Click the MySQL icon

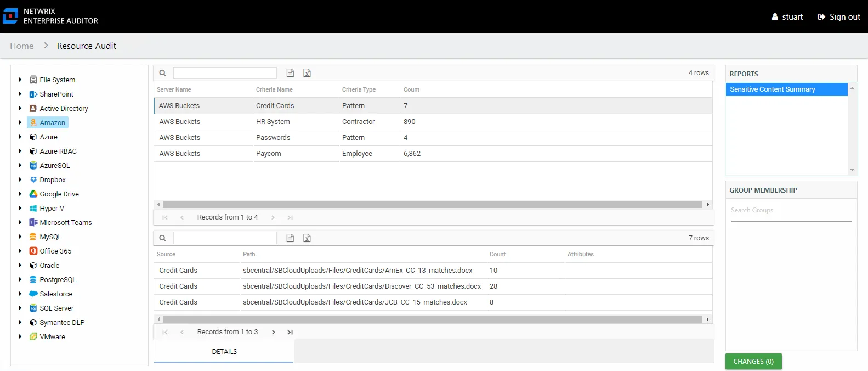click(33, 237)
